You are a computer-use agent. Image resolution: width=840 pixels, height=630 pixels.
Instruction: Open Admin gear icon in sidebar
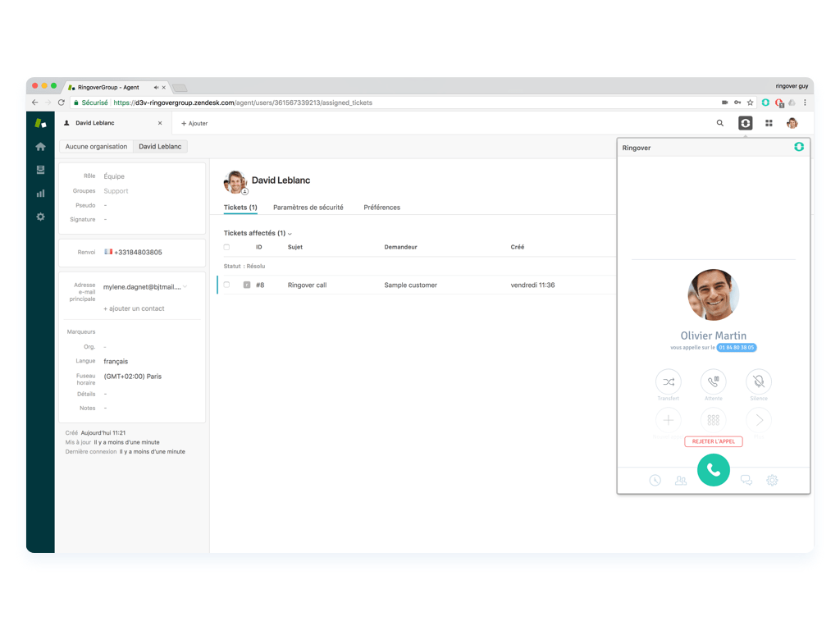[40, 217]
